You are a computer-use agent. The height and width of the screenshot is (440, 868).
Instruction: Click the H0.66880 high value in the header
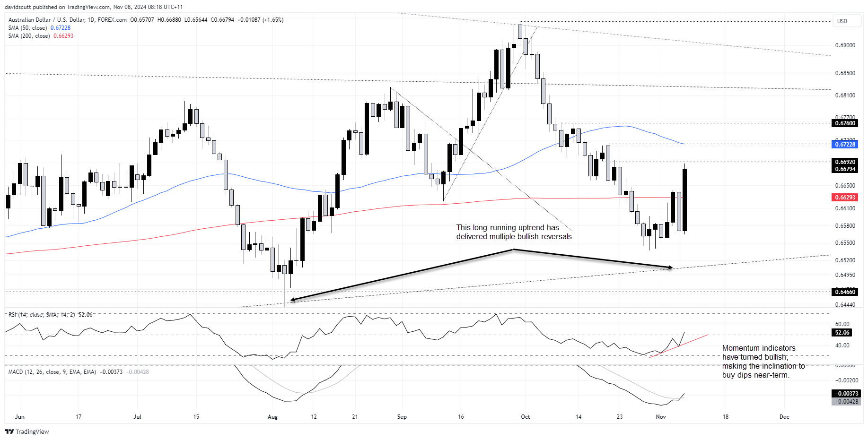pos(169,20)
